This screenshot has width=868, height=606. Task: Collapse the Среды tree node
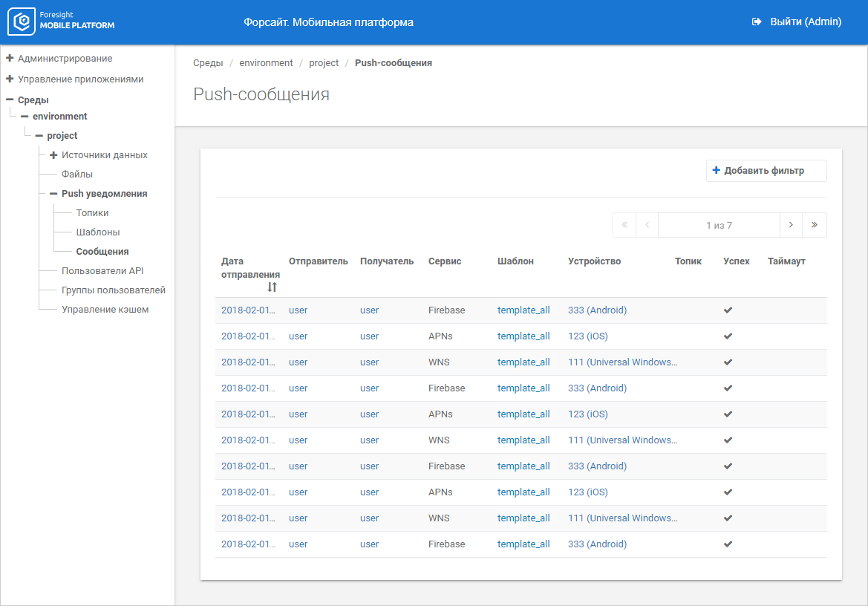10,100
